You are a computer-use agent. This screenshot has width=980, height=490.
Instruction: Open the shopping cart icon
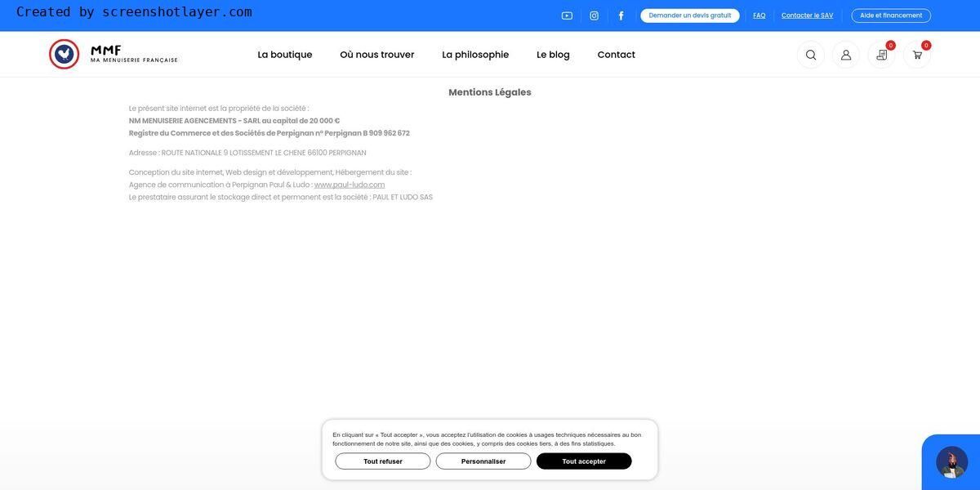coord(917,55)
